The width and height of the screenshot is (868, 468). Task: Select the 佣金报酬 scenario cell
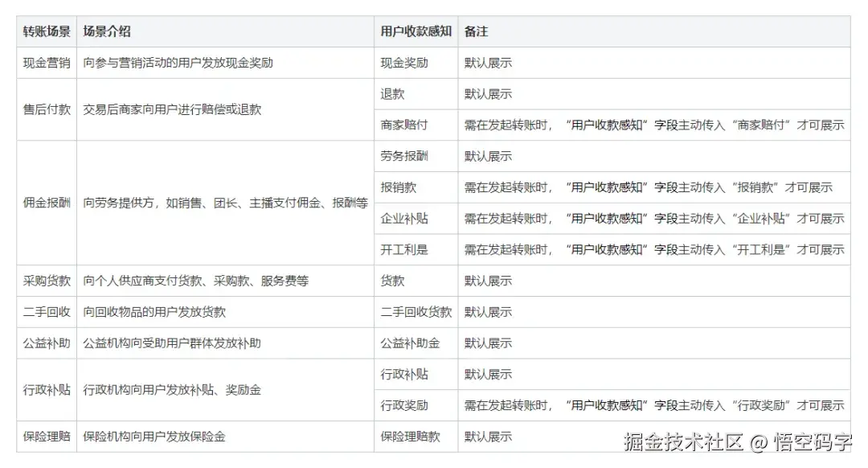(46, 203)
